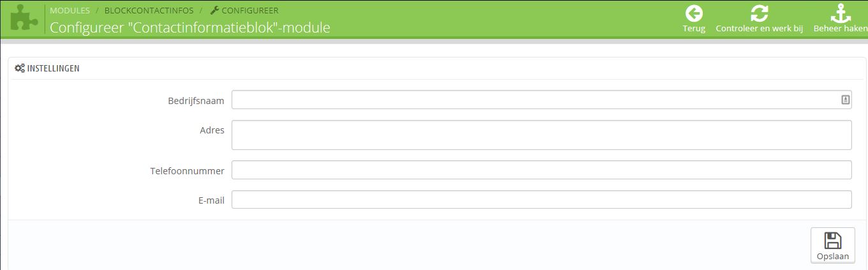Image resolution: width=868 pixels, height=270 pixels.
Task: Select the Telefoonnummer input field
Action: pyautogui.click(x=541, y=170)
